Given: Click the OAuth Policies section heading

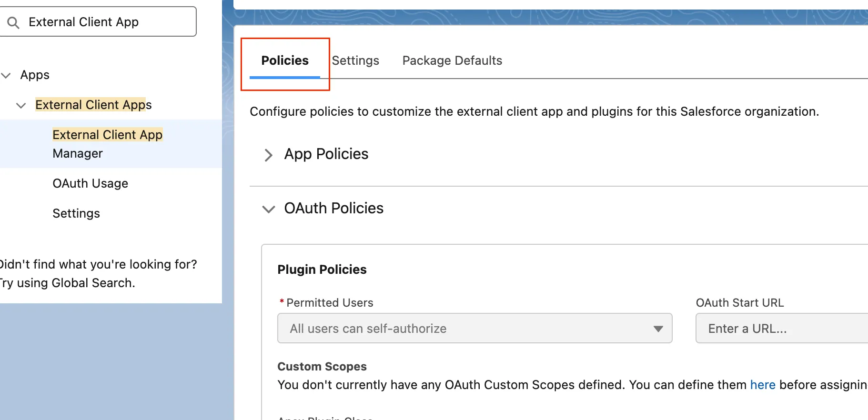Looking at the screenshot, I should click(333, 208).
